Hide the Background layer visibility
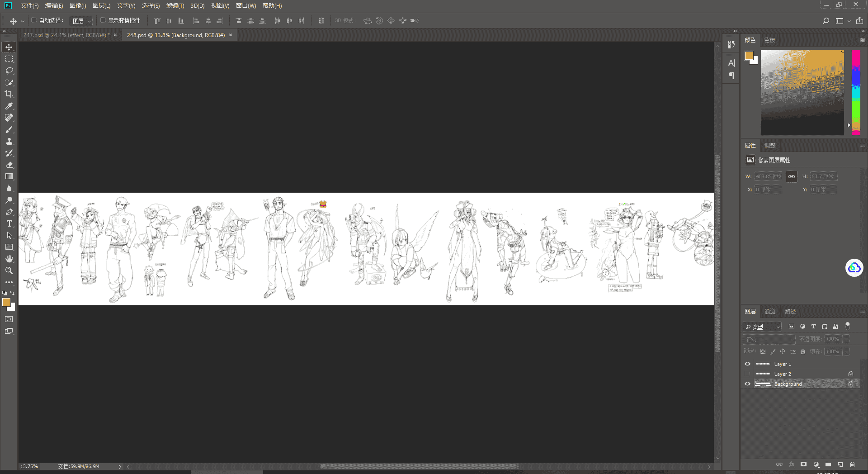Image resolution: width=868 pixels, height=474 pixels. [747, 384]
